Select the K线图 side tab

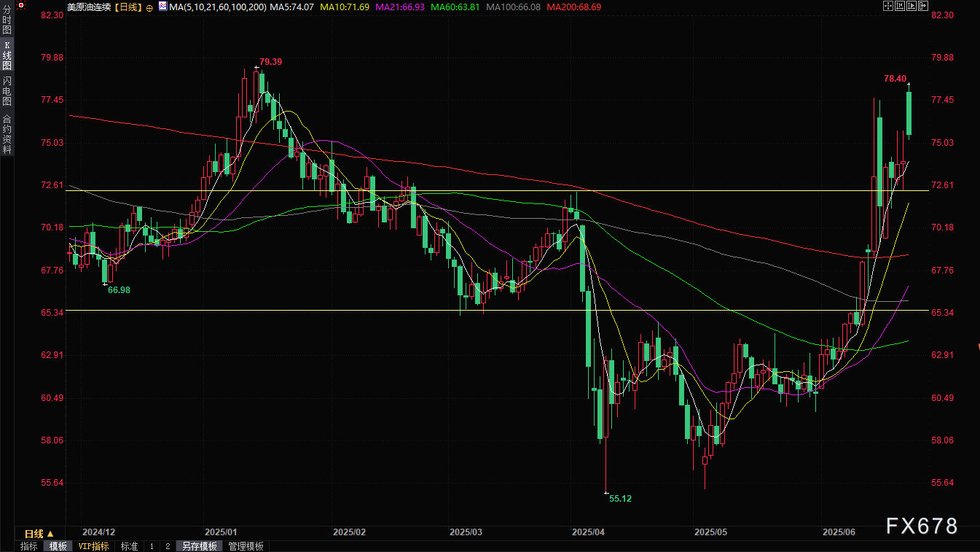pos(7,55)
